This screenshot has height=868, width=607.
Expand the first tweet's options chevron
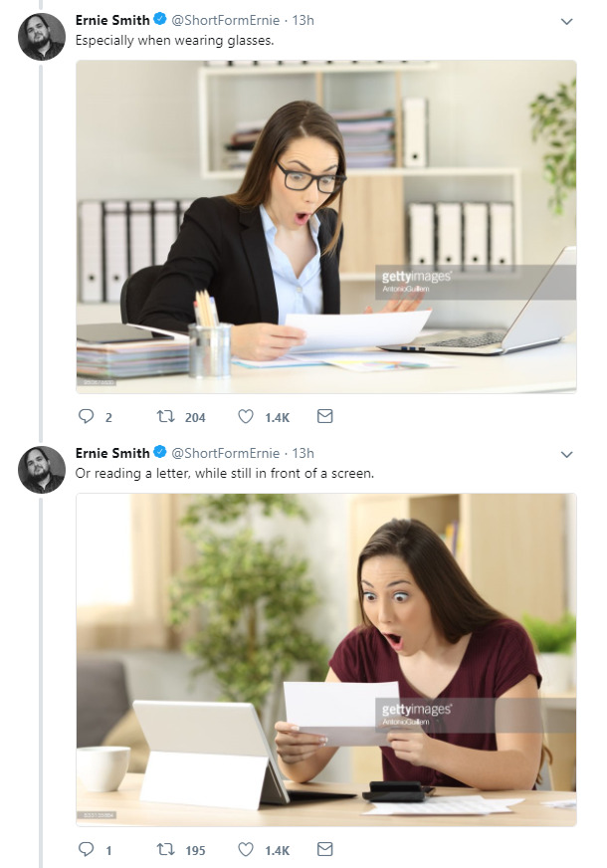click(567, 21)
